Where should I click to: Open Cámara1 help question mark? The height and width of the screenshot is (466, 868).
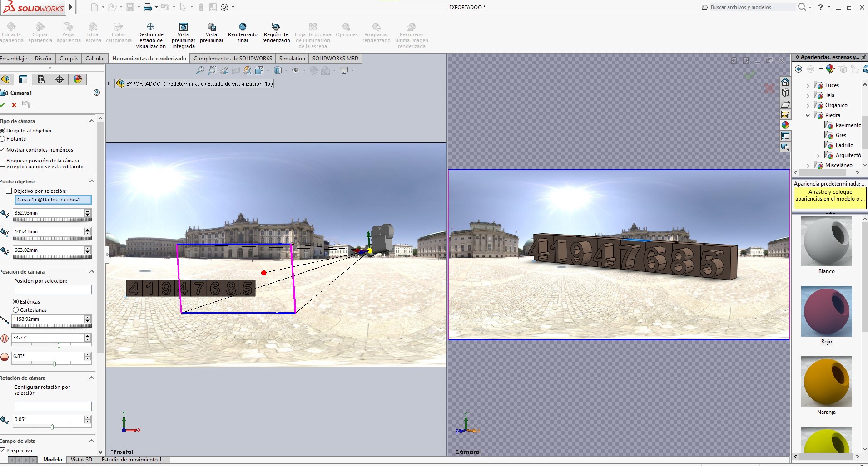click(96, 93)
